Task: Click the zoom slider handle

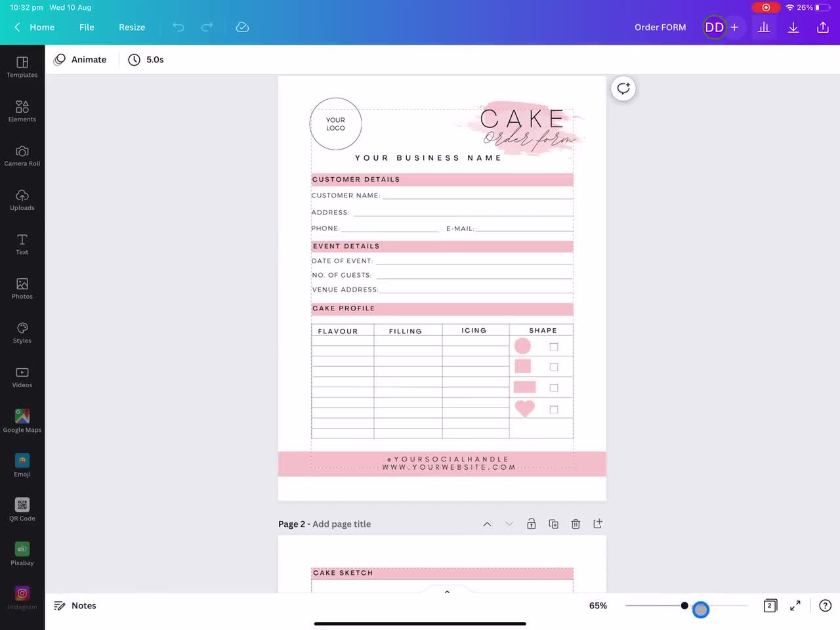Action: coord(684,606)
